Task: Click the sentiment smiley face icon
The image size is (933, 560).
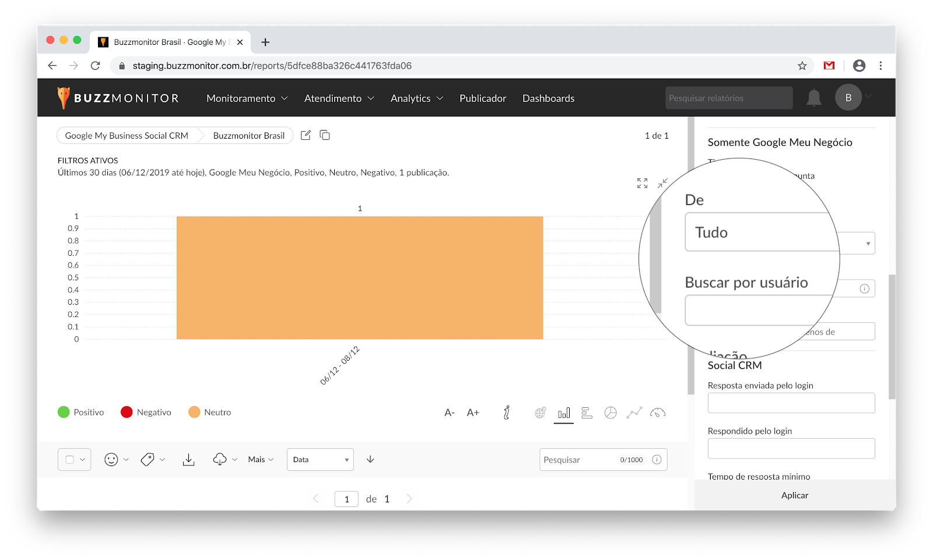Action: pos(111,460)
